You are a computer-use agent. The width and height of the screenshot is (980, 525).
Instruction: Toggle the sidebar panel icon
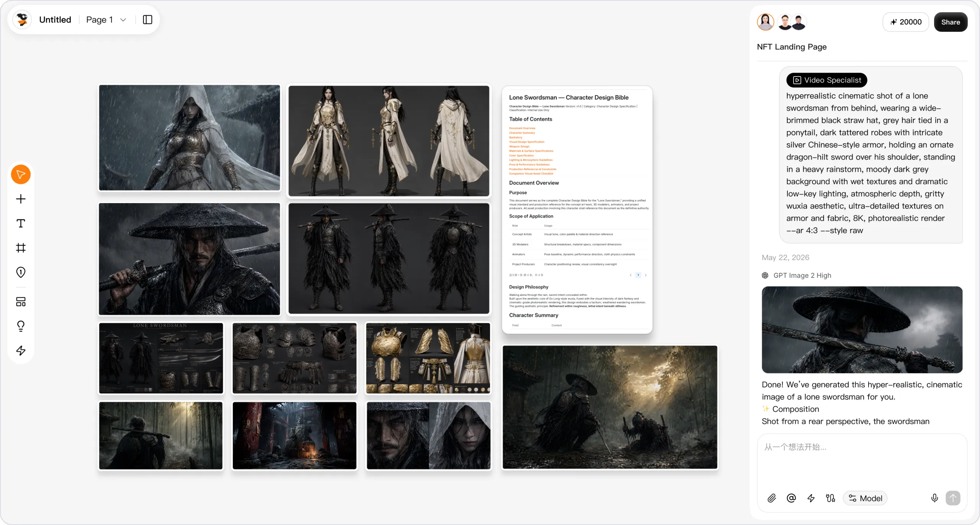click(147, 20)
